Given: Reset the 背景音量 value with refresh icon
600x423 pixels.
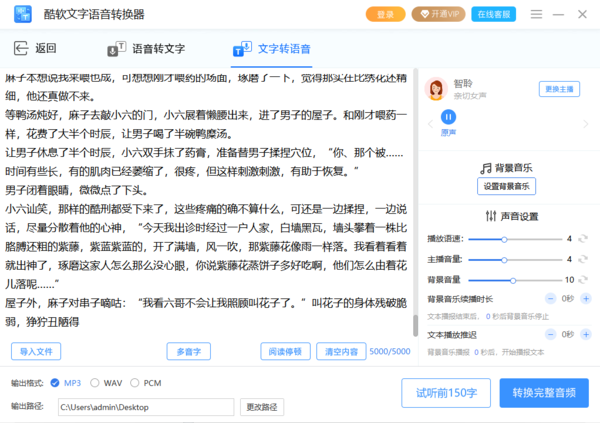Looking at the screenshot, I should (x=581, y=279).
